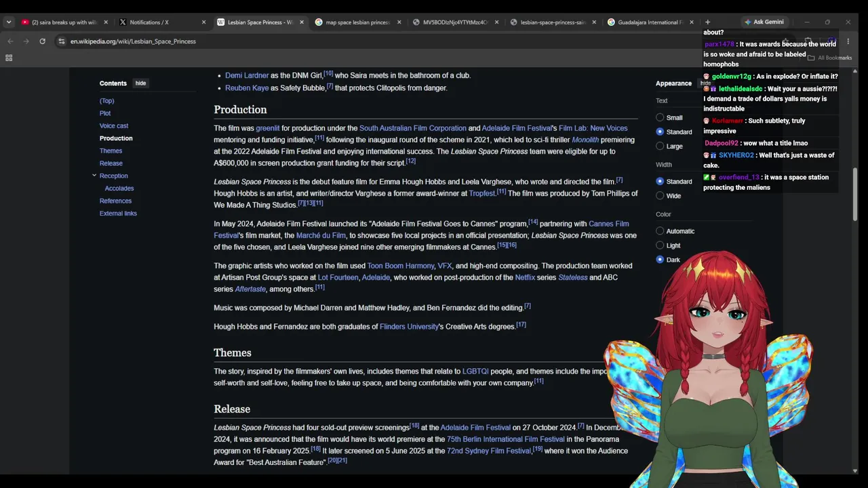Select Large text size
Screen dimensions: 868x488
(660, 146)
